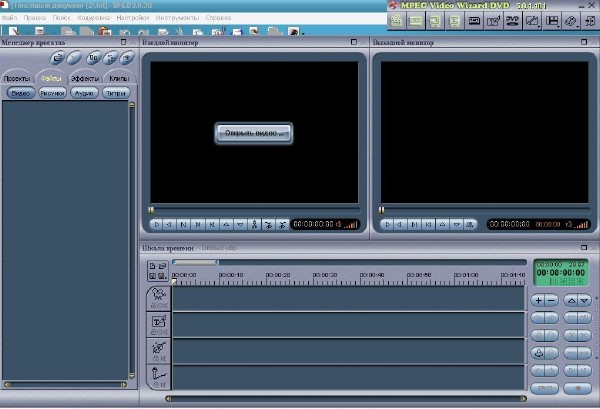Toggle the Видео filter button
The image size is (600, 409).
20,93
